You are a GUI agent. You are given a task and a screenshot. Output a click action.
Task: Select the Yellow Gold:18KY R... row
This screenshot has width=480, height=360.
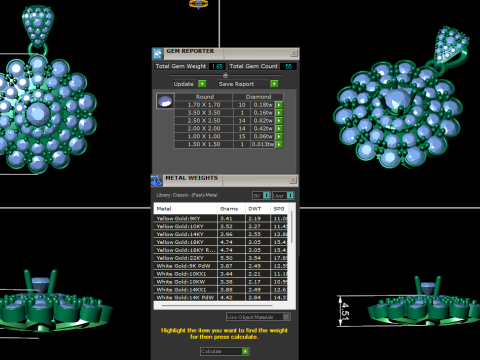point(220,250)
